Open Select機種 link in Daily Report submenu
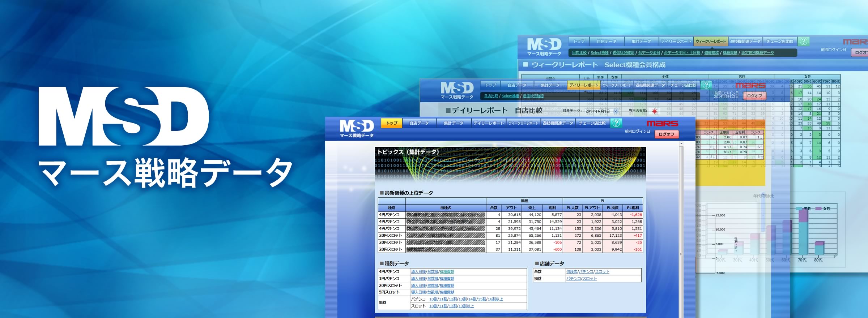Screen dimensions: 868x318 tap(510, 96)
